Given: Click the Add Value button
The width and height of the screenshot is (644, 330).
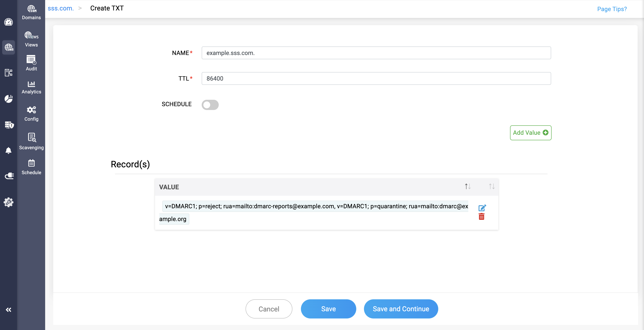Looking at the screenshot, I should (x=530, y=133).
